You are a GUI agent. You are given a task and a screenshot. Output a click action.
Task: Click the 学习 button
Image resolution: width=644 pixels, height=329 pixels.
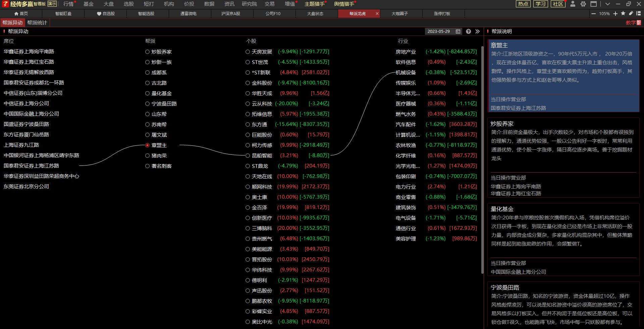pos(541,4)
